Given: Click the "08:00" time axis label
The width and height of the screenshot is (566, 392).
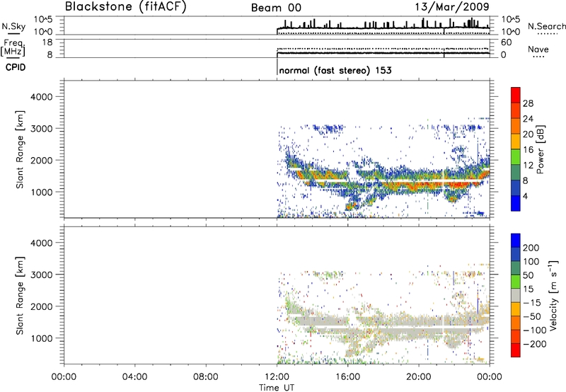Looking at the screenshot, I should (x=206, y=377).
